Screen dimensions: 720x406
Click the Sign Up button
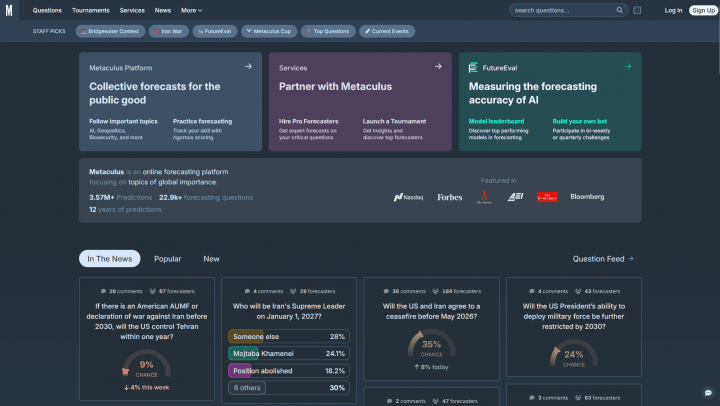tap(703, 10)
